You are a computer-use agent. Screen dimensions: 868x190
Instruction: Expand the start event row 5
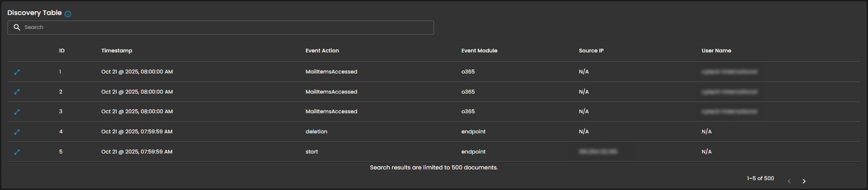pos(17,152)
